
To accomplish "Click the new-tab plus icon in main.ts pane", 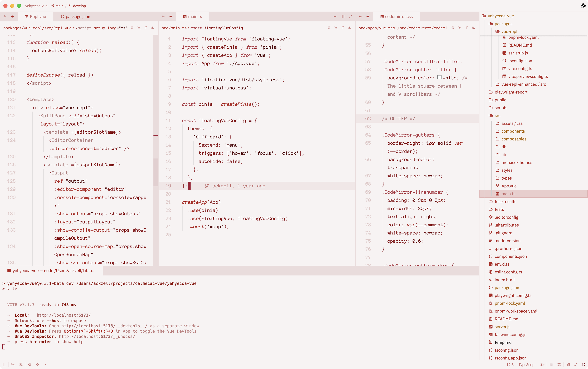I will coord(335,17).
